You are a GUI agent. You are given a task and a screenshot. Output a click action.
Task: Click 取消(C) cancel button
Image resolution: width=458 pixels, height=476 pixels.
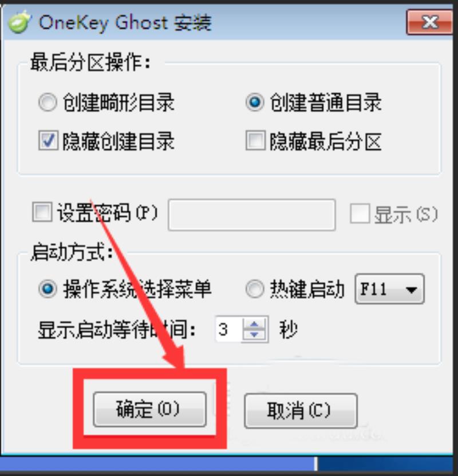[301, 411]
